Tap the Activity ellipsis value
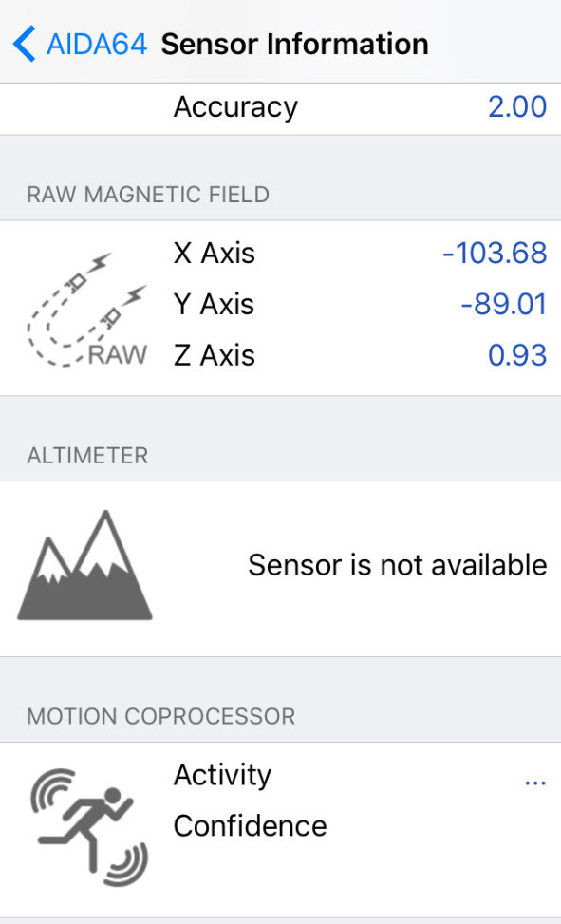561x924 pixels. pos(535,783)
